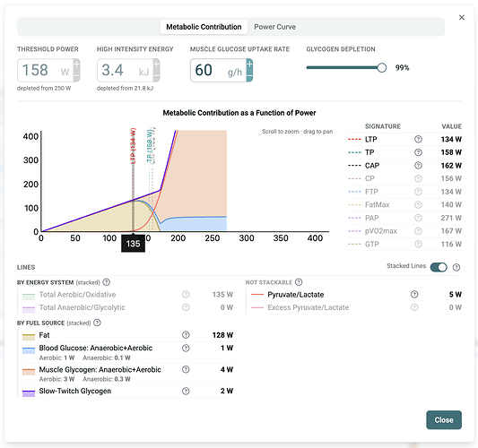This screenshot has width=478, height=448.
Task: Click the Close button
Action: (444, 420)
